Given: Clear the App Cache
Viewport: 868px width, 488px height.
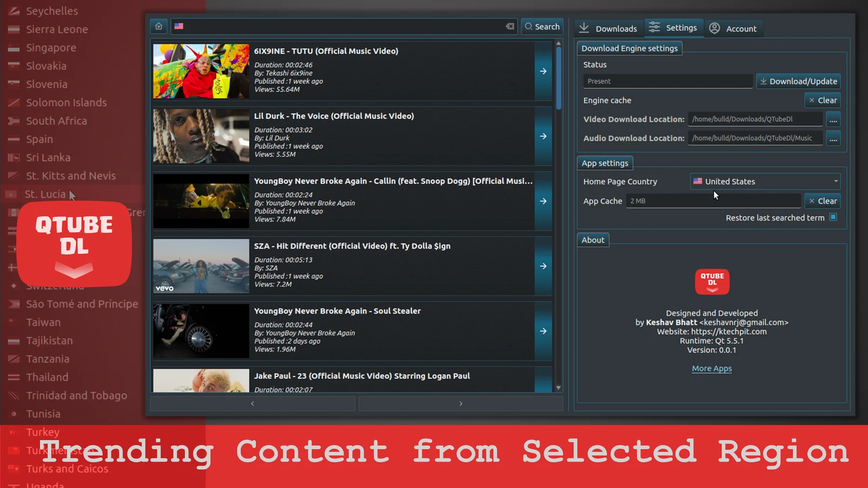Looking at the screenshot, I should 822,201.
